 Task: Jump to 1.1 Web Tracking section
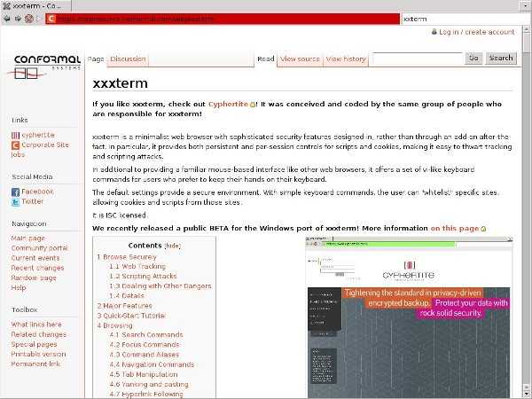137,267
